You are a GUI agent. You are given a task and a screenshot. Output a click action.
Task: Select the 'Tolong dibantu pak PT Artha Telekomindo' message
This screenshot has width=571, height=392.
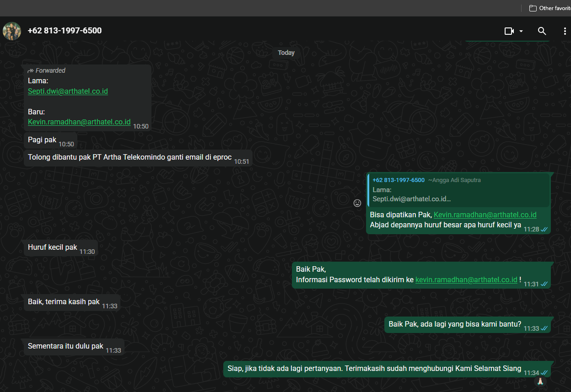(x=138, y=158)
